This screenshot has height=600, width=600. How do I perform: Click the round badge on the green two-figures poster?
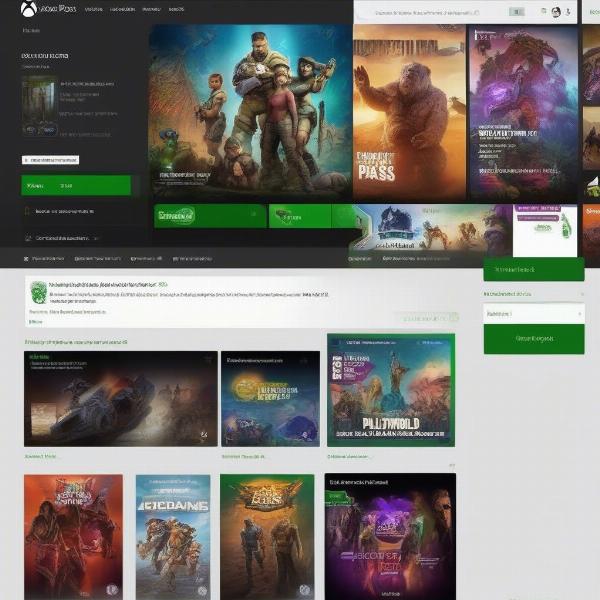pyautogui.click(x=304, y=589)
